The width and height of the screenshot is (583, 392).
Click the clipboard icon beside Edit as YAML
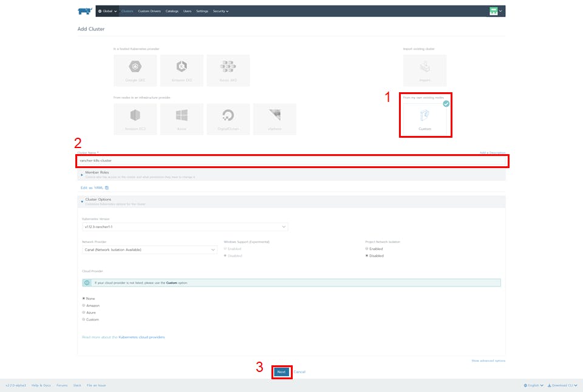[x=107, y=188]
